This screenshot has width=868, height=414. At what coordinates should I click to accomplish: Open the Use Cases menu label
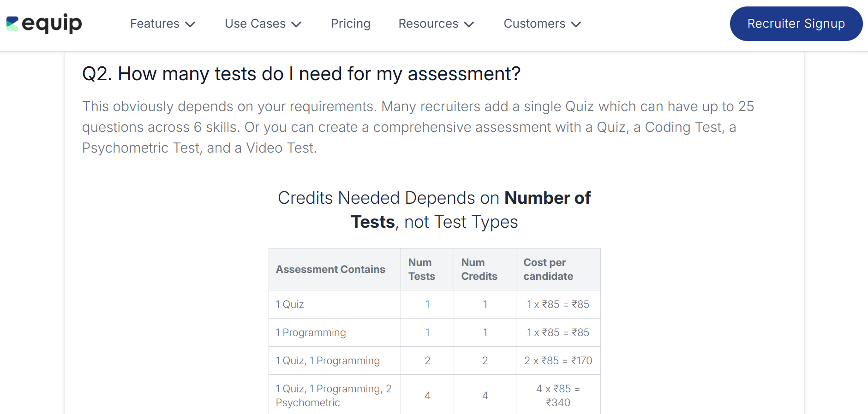pos(255,24)
